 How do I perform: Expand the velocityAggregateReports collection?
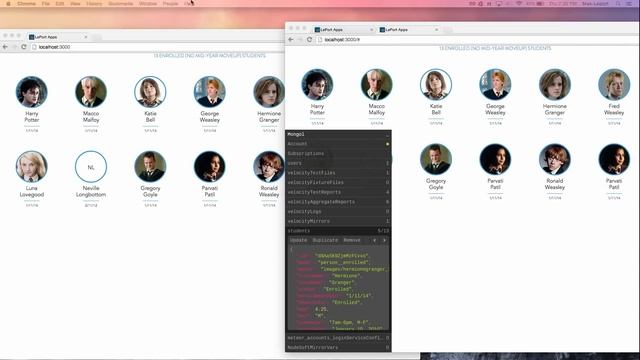338,202
